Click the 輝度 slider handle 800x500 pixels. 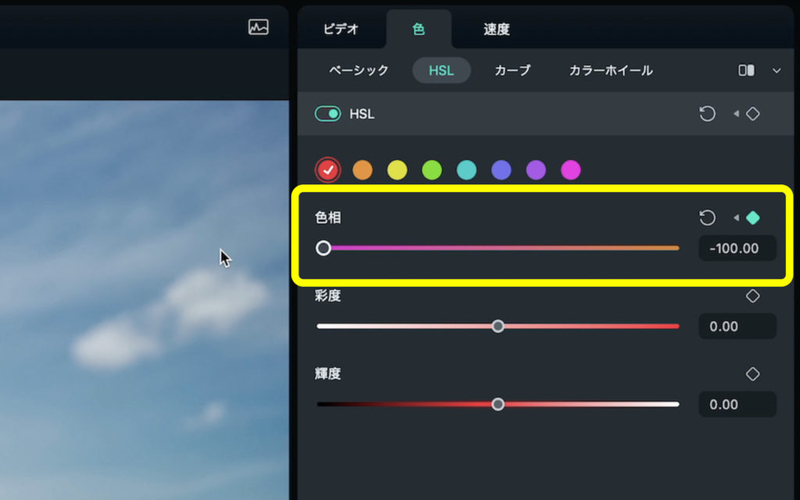click(x=498, y=404)
